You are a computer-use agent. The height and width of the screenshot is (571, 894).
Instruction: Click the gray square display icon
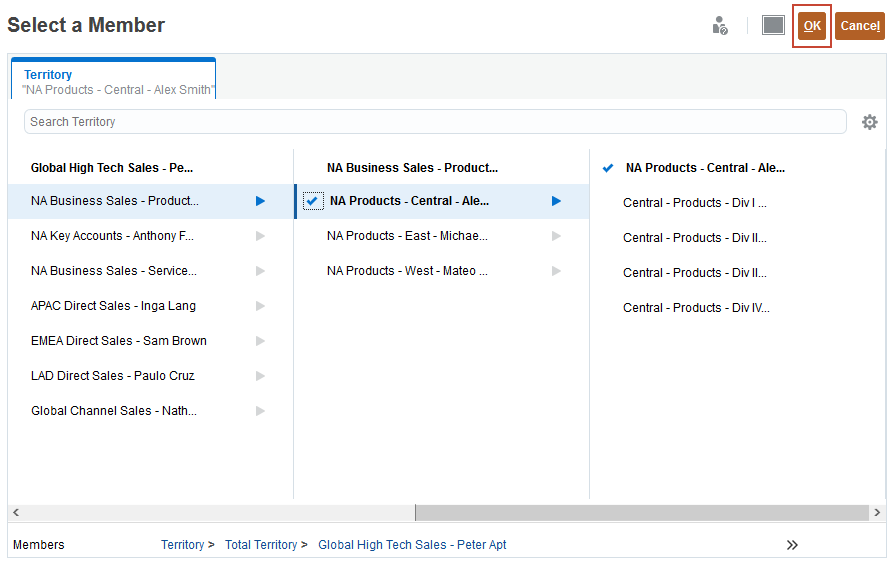[773, 25]
